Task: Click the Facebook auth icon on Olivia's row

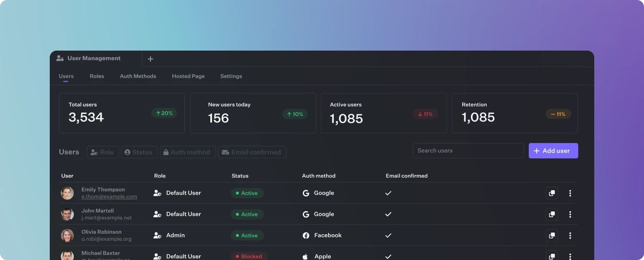Action: [x=306, y=235]
